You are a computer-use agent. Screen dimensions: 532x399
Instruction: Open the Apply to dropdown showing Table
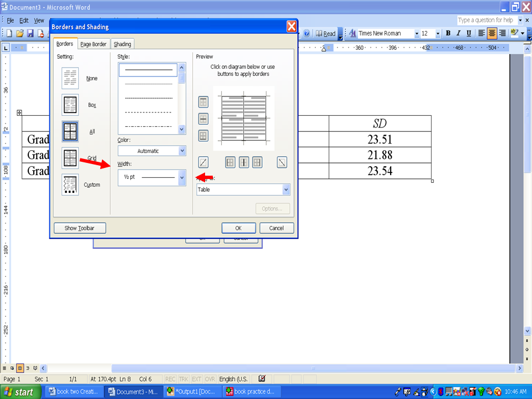pos(286,190)
